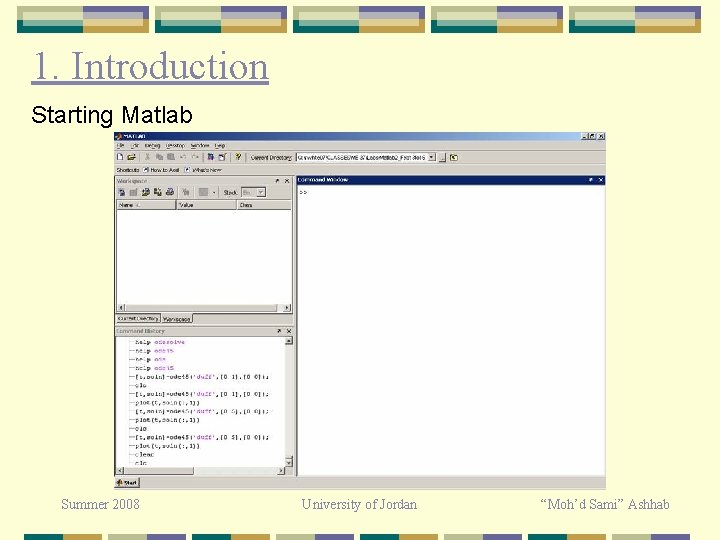Undock the Command History panel

tap(279, 331)
